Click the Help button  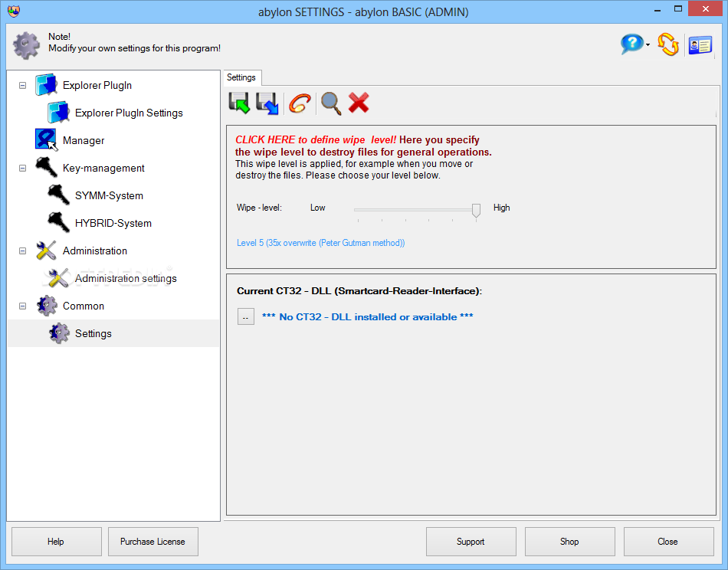[x=56, y=541]
